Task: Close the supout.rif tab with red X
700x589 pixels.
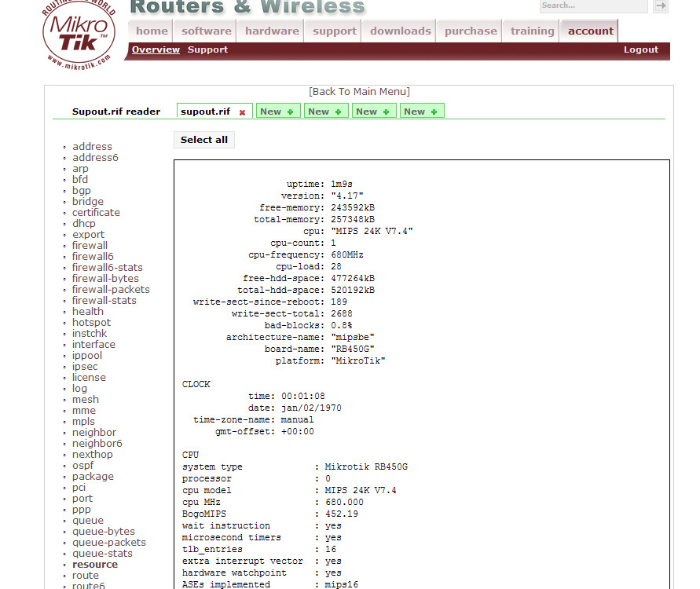Action: click(x=243, y=112)
